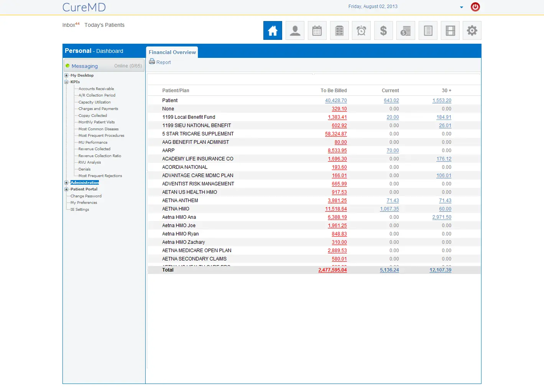Click ACADEMY LIFE INSURANCE 30+ amount 176.12
The height and width of the screenshot is (392, 544).
tap(444, 159)
